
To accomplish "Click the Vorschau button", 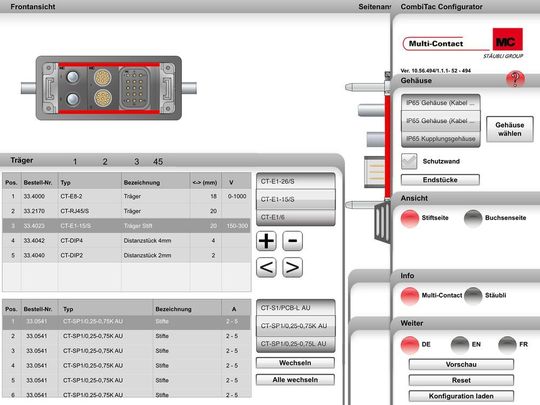I will point(461,364).
